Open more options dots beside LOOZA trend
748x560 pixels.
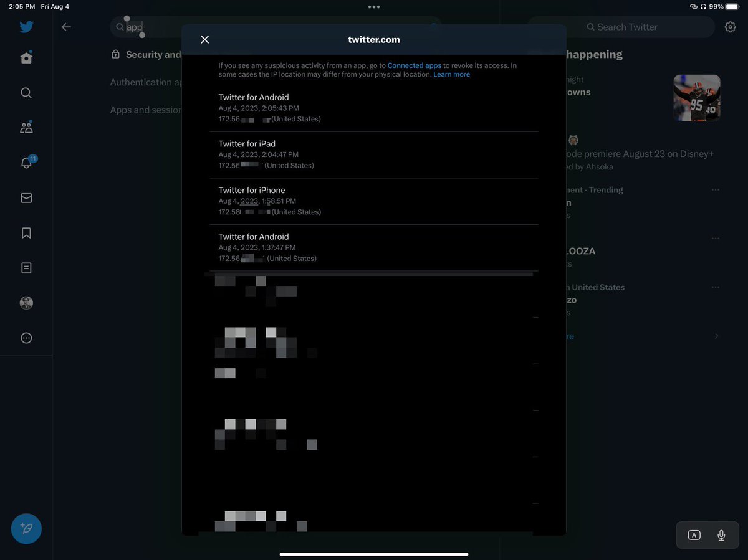[x=715, y=239]
